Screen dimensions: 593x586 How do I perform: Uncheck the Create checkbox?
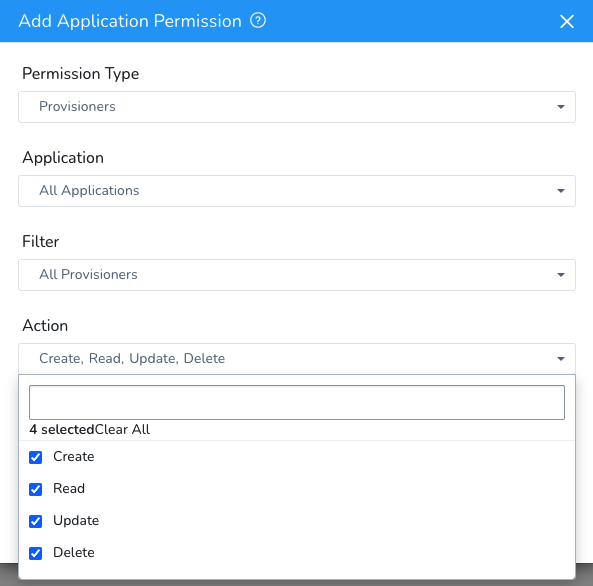[36, 457]
